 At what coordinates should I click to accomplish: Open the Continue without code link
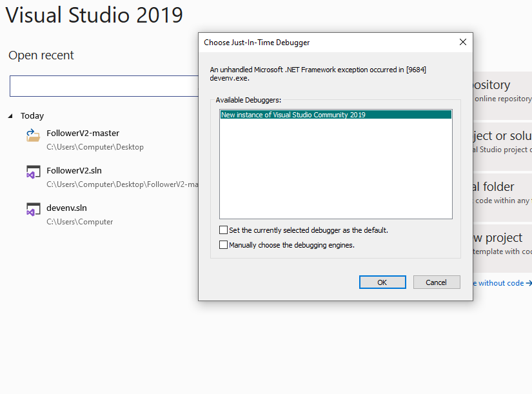click(502, 283)
